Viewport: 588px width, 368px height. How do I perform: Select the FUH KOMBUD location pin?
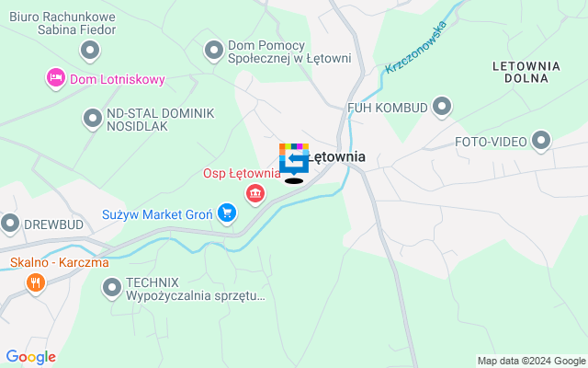pyautogui.click(x=442, y=107)
